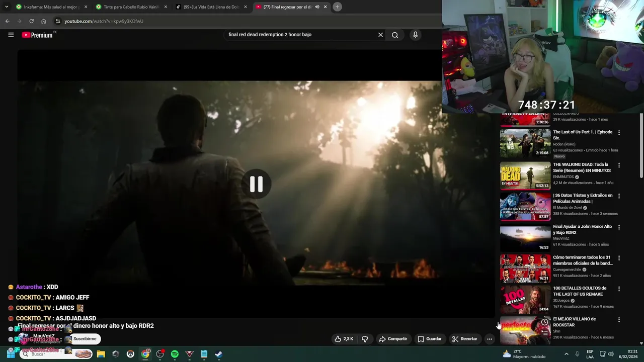Open a new browser tab
Viewport: 644px width, 362px height.
pos(337,7)
